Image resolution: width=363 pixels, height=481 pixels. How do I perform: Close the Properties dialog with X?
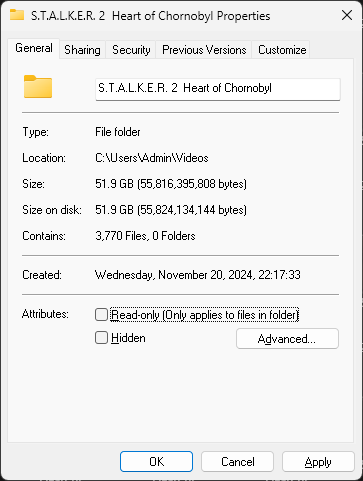tap(347, 15)
